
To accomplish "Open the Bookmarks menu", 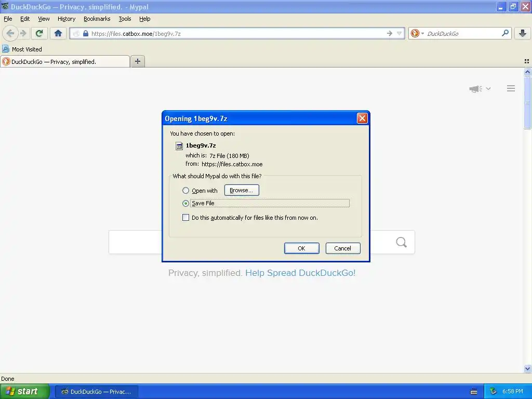I will pyautogui.click(x=97, y=19).
